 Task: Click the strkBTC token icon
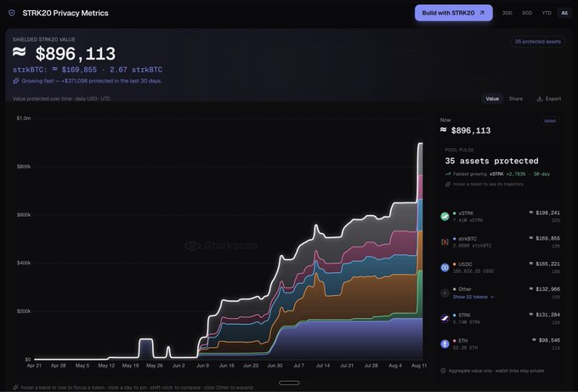point(445,241)
